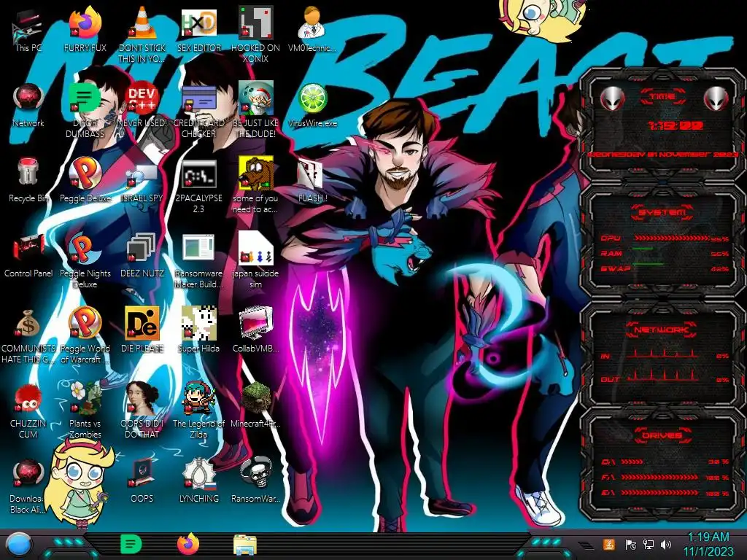The height and width of the screenshot is (560, 747).
Task: Click the orange tray icon in system tray
Action: click(x=609, y=544)
